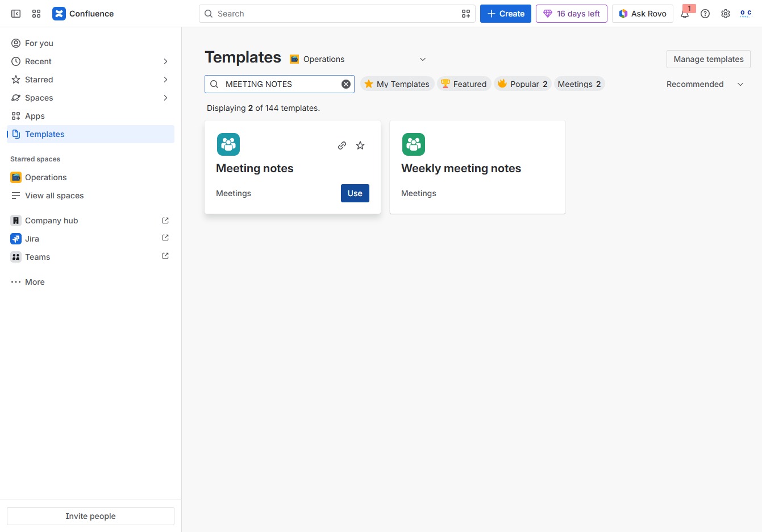The height and width of the screenshot is (532, 762).
Task: Filter by Featured templates
Action: coord(464,84)
